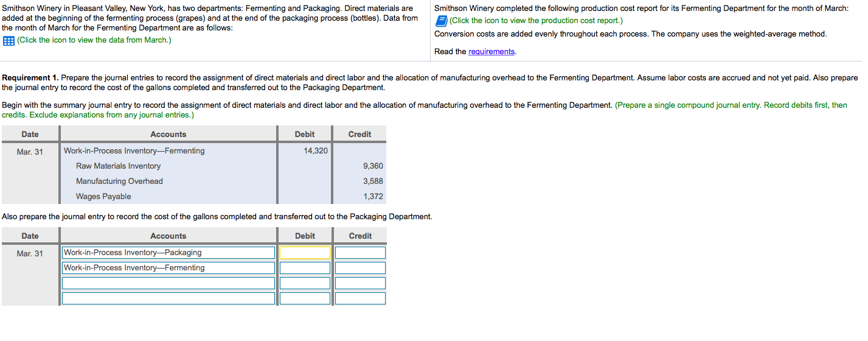Click the debit field in fourth entry row
The height and width of the screenshot is (341, 868).
pyautogui.click(x=305, y=298)
